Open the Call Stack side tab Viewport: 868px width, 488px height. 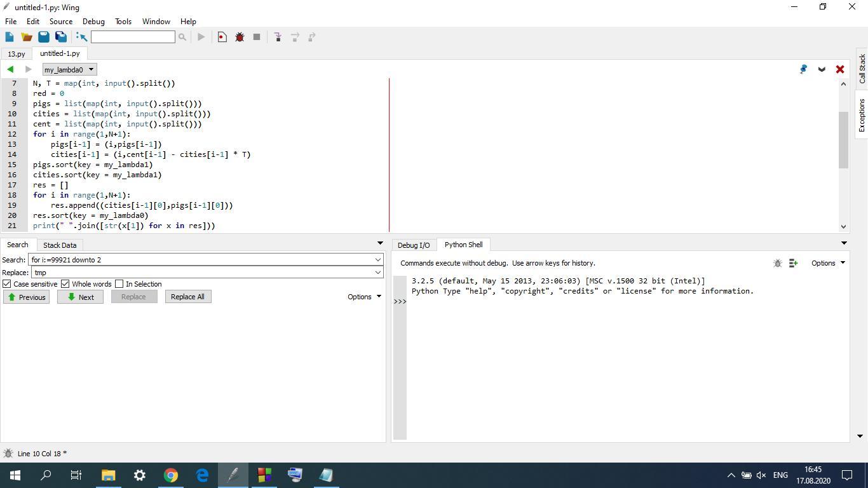tap(862, 69)
